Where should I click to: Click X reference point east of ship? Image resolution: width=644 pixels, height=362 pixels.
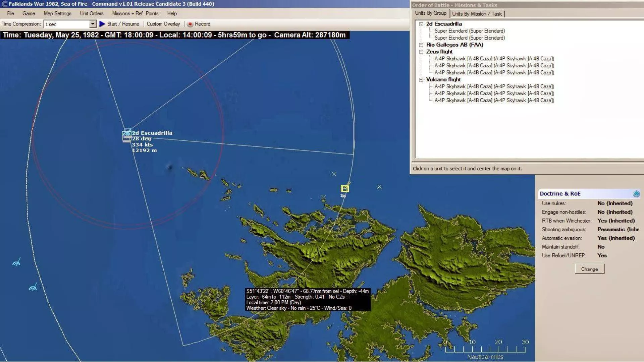pos(379,187)
